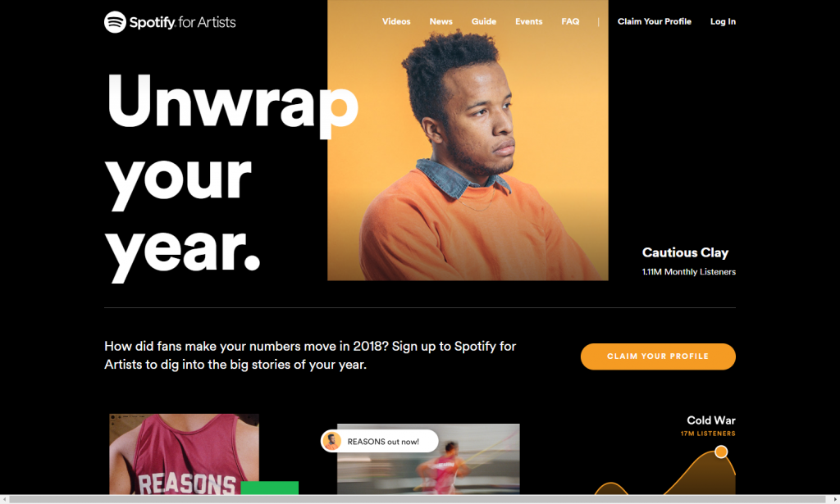Click the Cold War chart title
Screen dimensions: 840x504
pos(711,420)
